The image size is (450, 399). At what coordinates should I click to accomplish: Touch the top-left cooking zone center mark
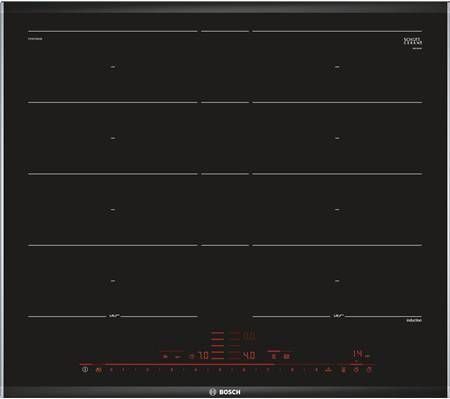pyautogui.click(x=113, y=67)
